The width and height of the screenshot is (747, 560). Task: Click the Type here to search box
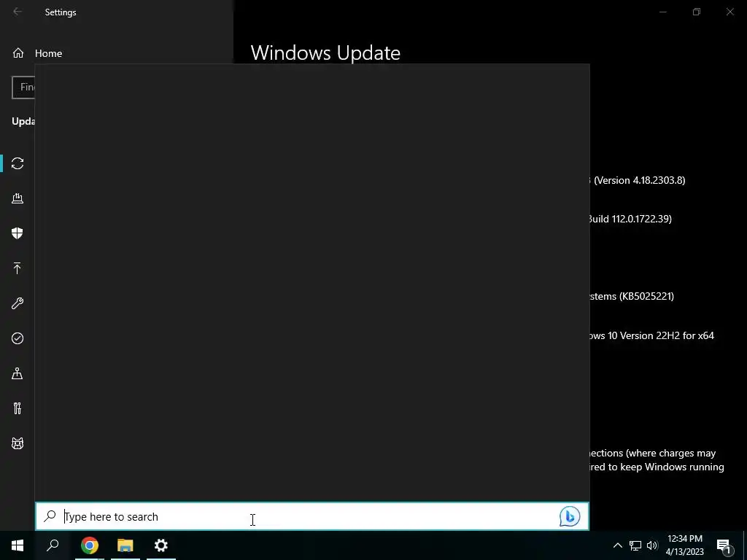(312, 516)
